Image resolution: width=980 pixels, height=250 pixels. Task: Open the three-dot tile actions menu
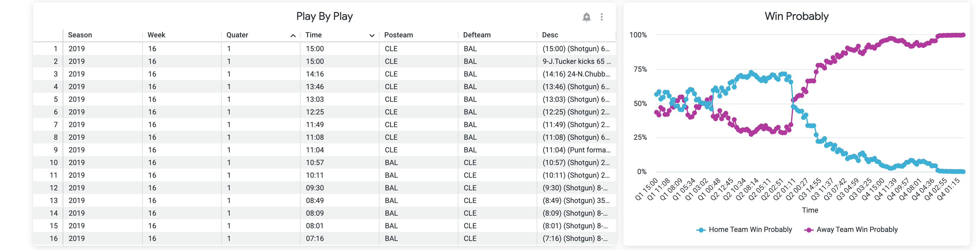(601, 17)
